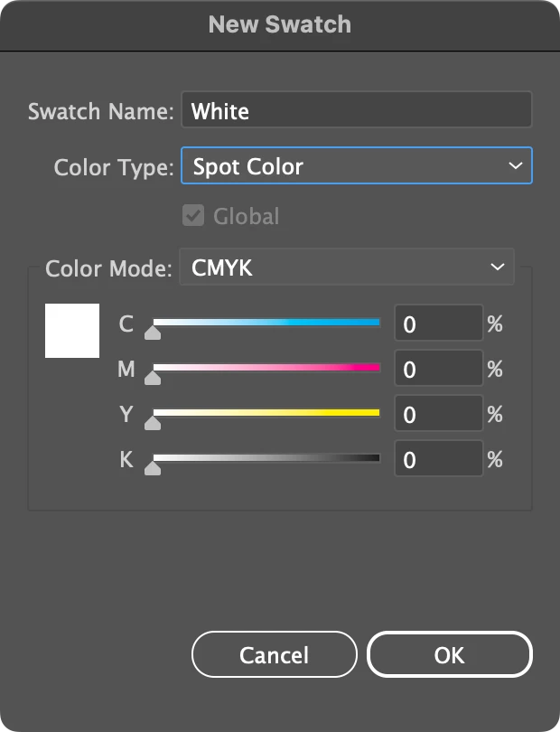Select the Magenta slider handle
Screen dimensions: 560x732
pos(154,378)
